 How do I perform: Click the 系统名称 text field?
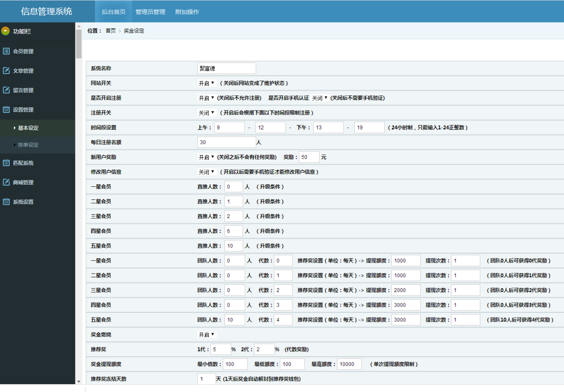(227, 68)
